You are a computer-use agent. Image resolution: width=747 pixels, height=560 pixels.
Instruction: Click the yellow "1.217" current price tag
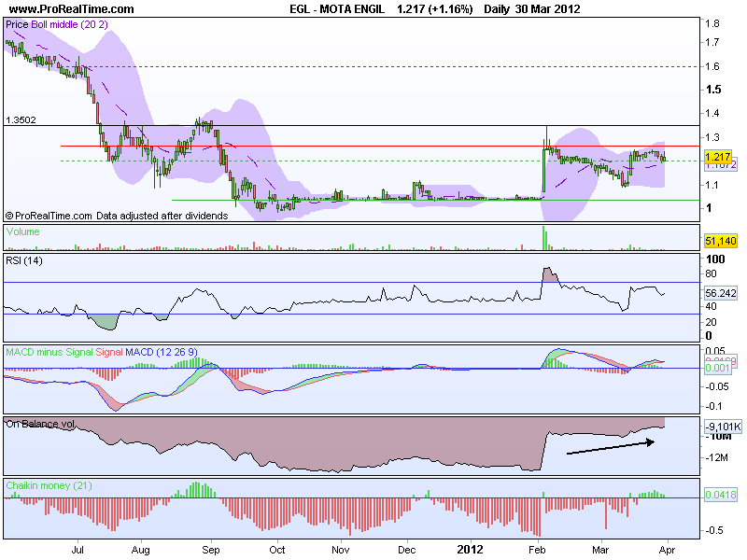point(717,157)
